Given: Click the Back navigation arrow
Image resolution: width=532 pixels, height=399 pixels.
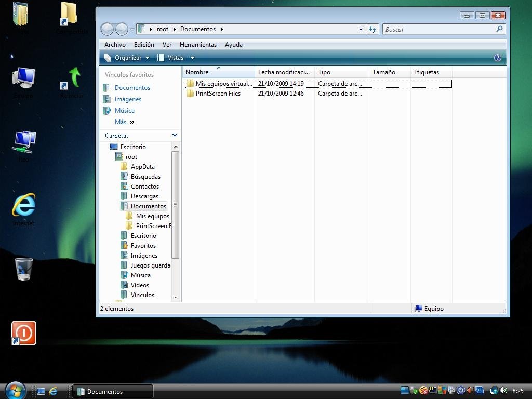Looking at the screenshot, I should [x=107, y=29].
